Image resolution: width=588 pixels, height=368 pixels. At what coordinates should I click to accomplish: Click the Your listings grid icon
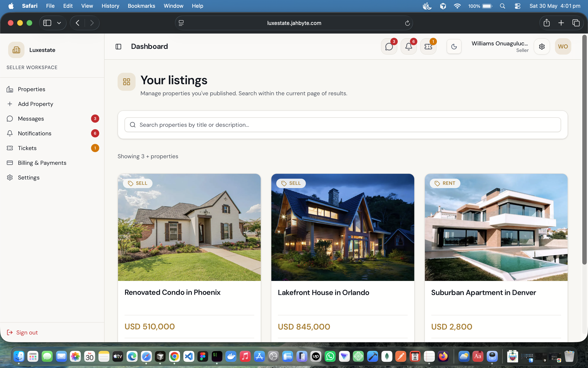[x=127, y=82]
